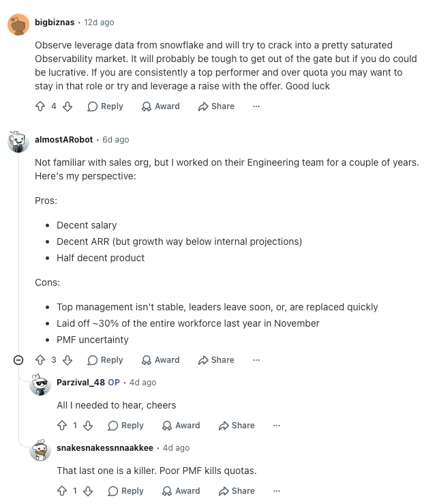Screen dimensions: 437x504
Task: Downvote snakesnakessnnaakkee's reply
Action: (88, 491)
